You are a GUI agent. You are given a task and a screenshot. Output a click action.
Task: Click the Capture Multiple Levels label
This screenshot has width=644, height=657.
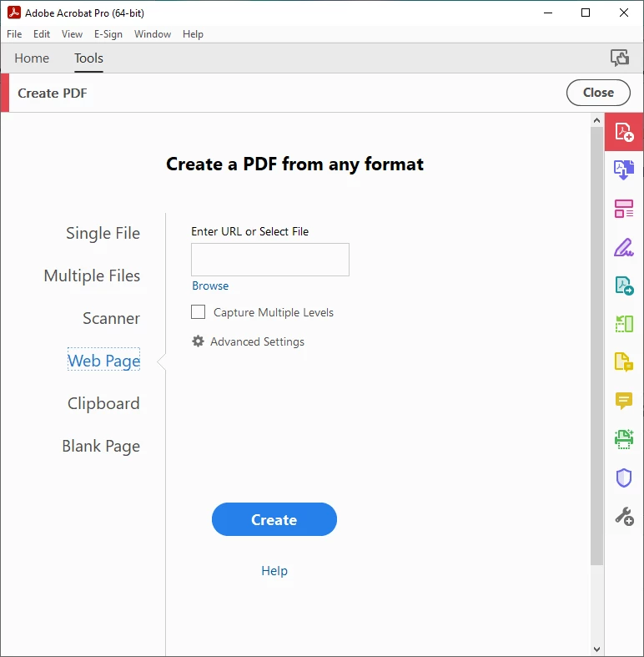tap(274, 312)
